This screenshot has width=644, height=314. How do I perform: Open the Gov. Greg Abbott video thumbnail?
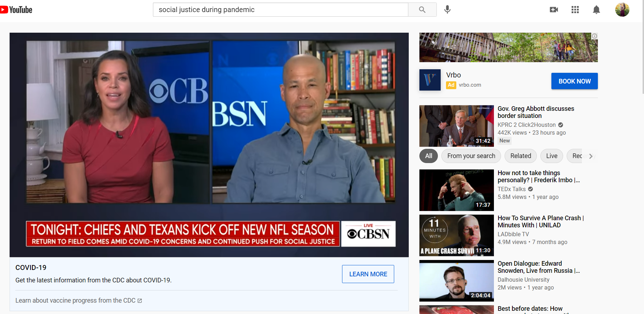pyautogui.click(x=456, y=126)
